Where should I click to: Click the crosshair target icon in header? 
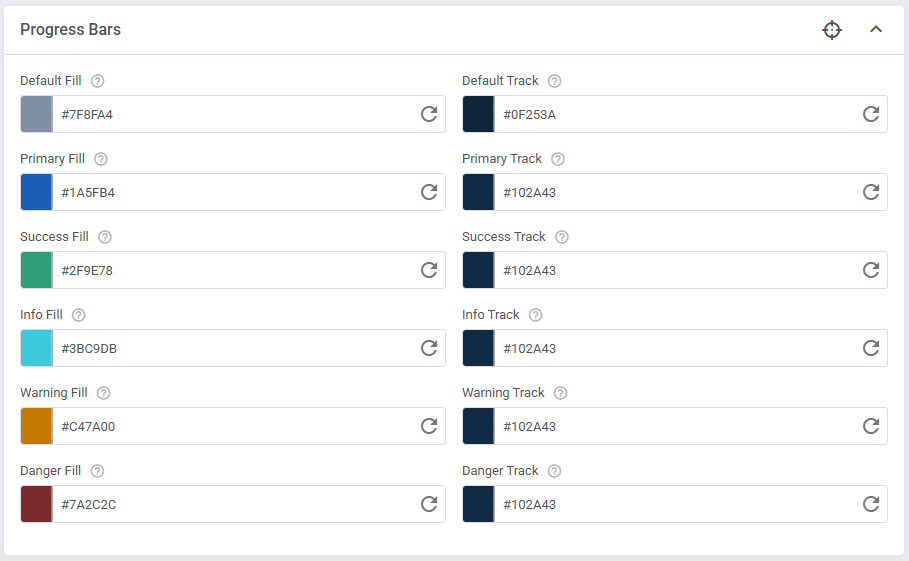coord(832,30)
